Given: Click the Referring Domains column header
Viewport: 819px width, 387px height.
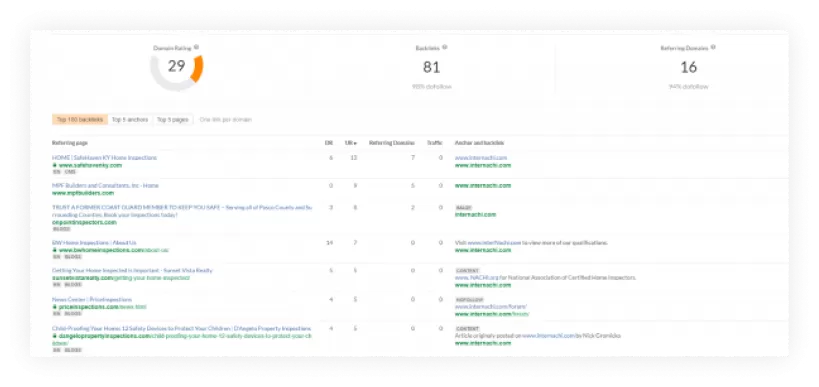Looking at the screenshot, I should click(x=392, y=143).
